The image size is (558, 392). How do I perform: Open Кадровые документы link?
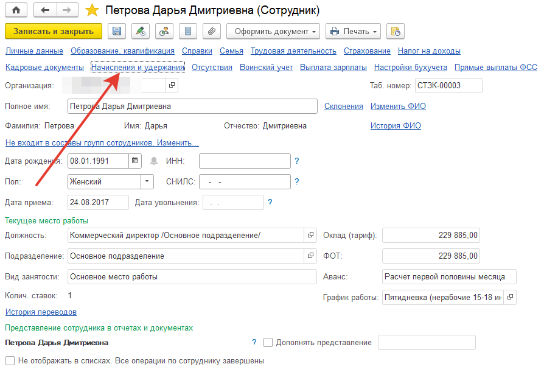tap(44, 68)
